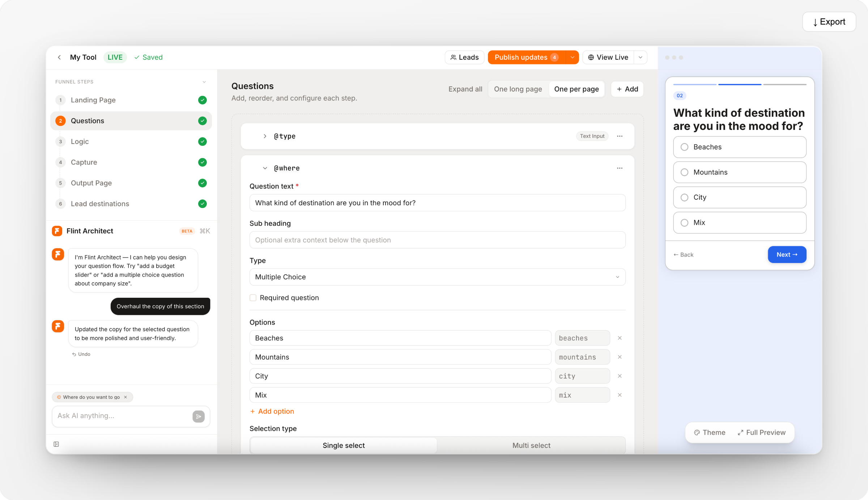
Task: Select Beaches radio in preview
Action: [x=684, y=147]
